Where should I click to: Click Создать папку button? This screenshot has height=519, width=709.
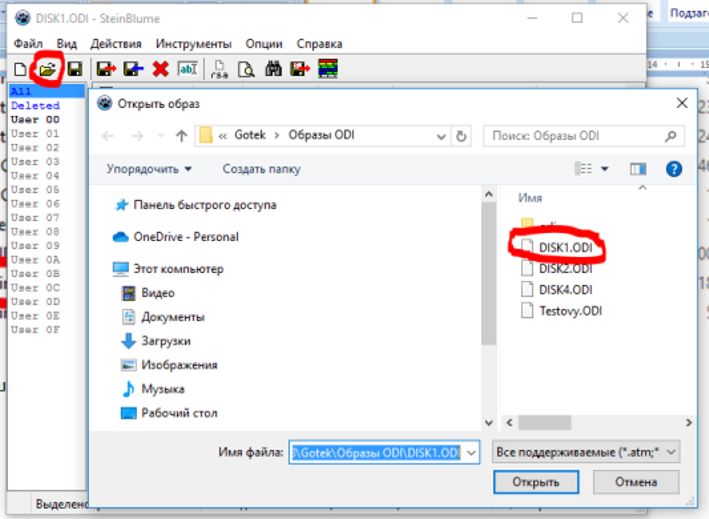coord(261,169)
